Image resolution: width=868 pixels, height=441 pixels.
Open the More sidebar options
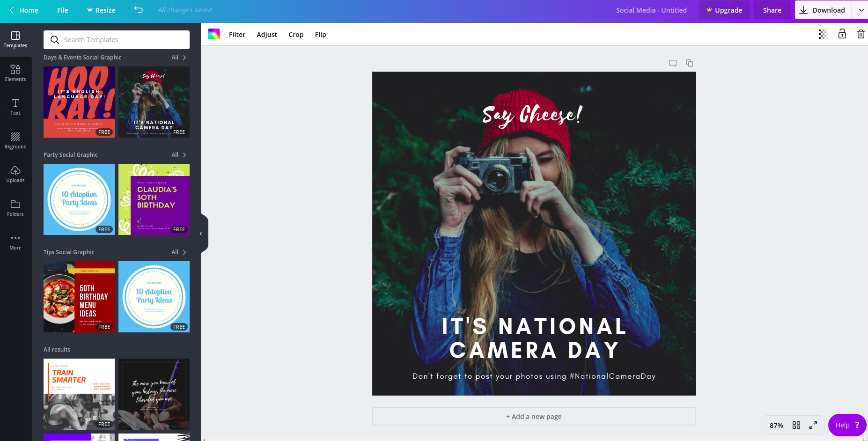point(15,242)
